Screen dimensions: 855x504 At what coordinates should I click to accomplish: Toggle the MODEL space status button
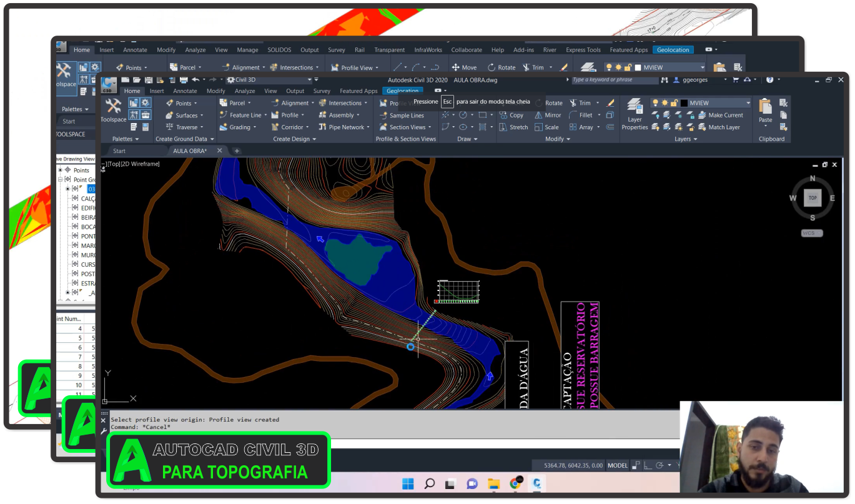[x=618, y=465]
